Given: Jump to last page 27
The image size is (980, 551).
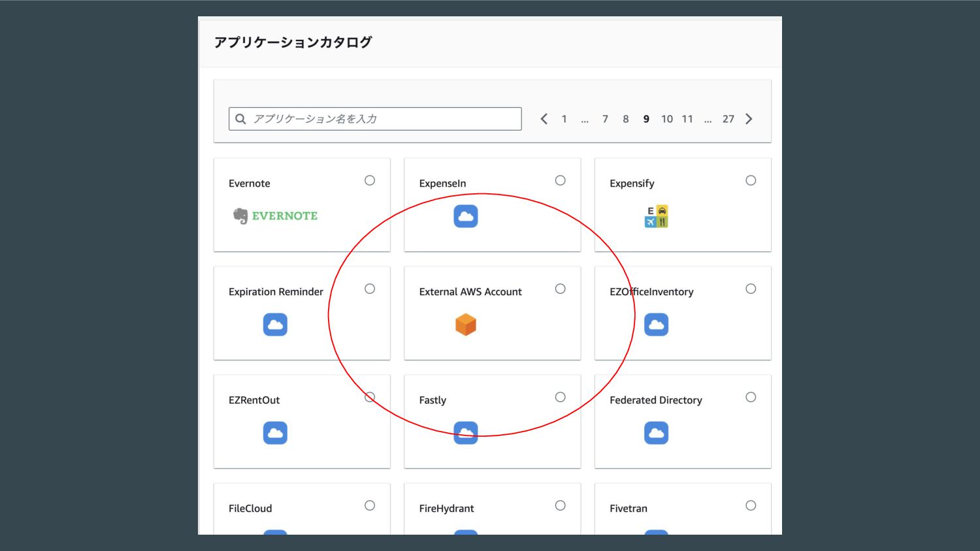Looking at the screenshot, I should click(x=728, y=119).
